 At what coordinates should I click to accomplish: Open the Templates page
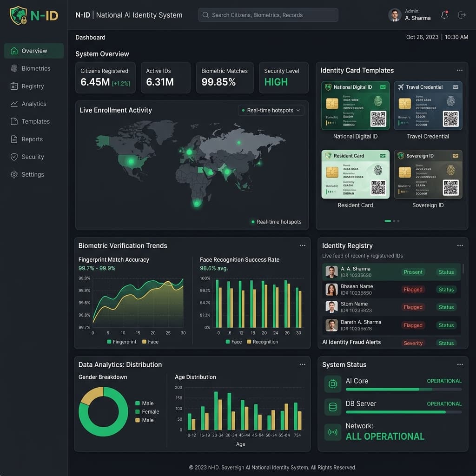(33, 121)
